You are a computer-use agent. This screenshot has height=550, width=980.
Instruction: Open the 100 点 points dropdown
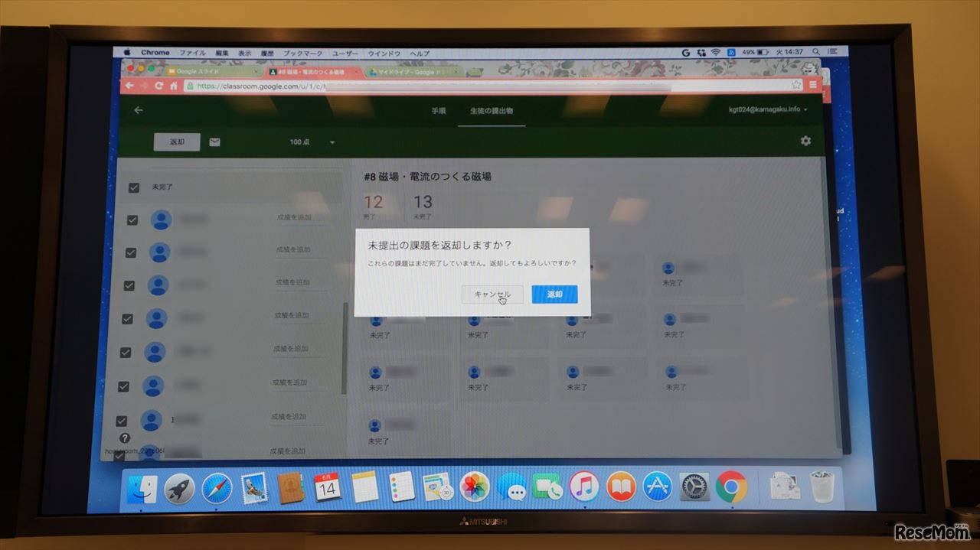tap(312, 142)
